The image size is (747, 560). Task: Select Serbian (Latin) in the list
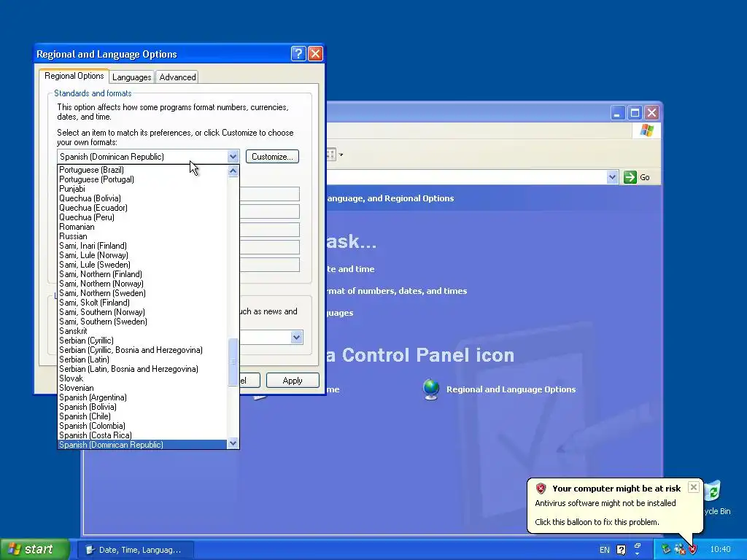(142, 359)
